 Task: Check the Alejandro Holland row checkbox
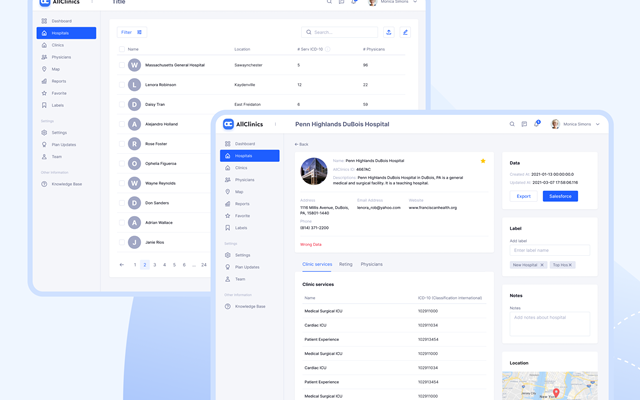coord(122,124)
